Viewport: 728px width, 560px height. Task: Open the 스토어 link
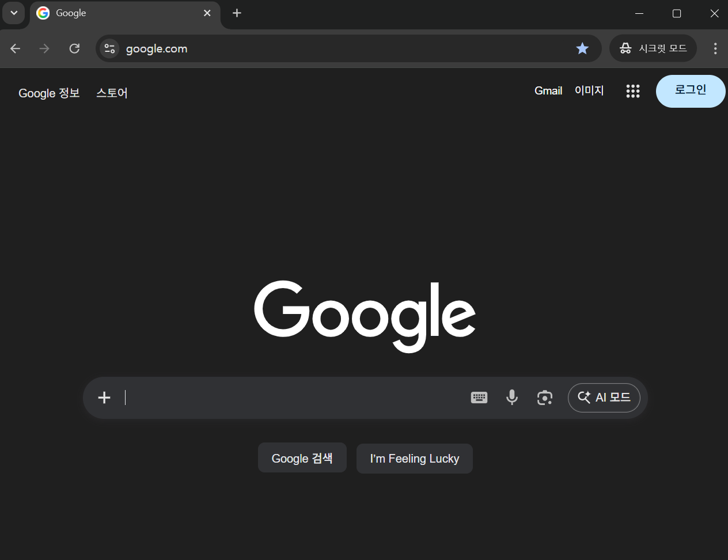point(112,93)
